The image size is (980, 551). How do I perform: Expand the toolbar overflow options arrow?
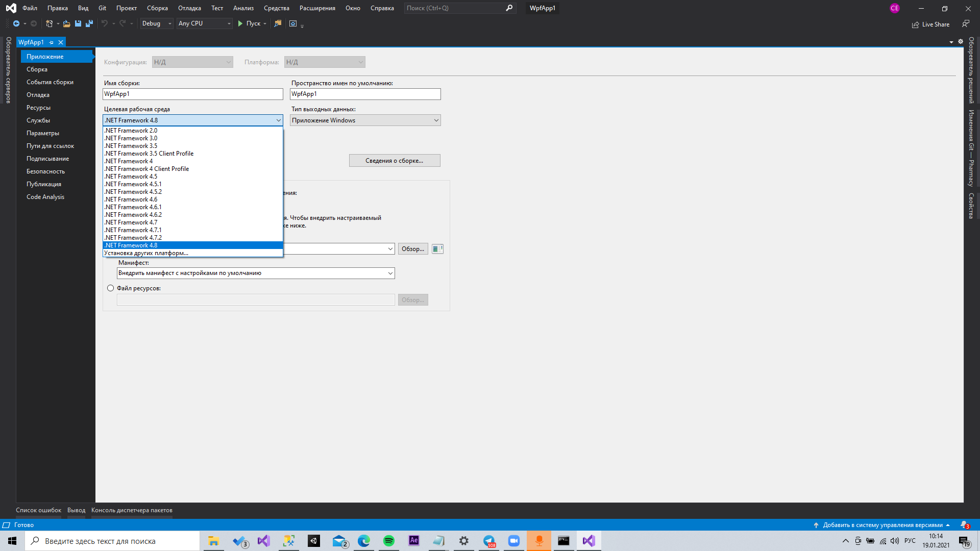tap(302, 26)
